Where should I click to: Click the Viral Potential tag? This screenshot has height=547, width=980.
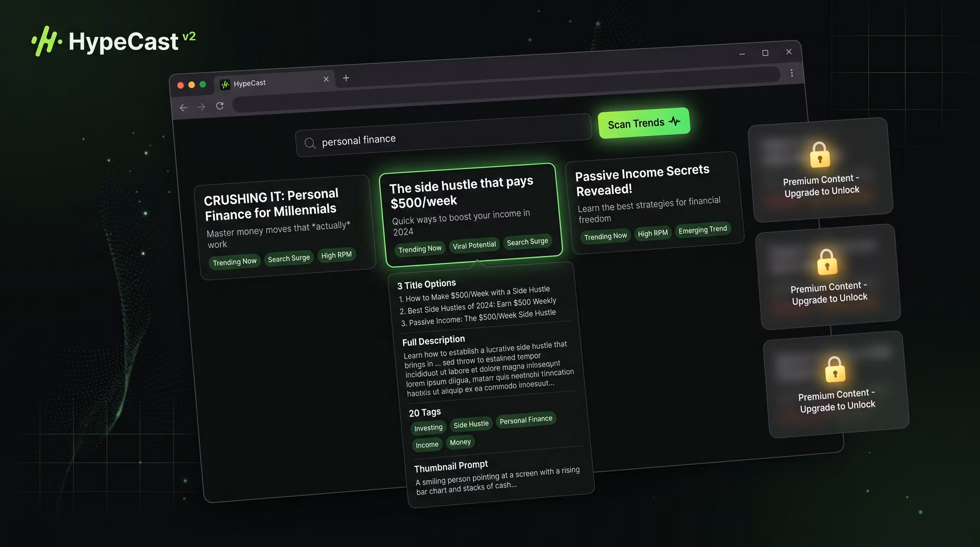pyautogui.click(x=474, y=245)
